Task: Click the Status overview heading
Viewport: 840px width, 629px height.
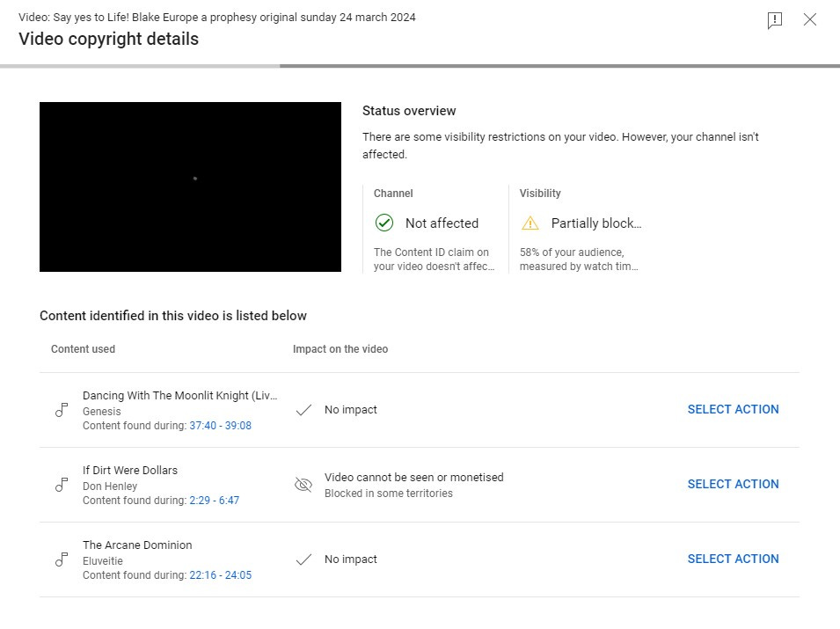Action: (x=409, y=111)
